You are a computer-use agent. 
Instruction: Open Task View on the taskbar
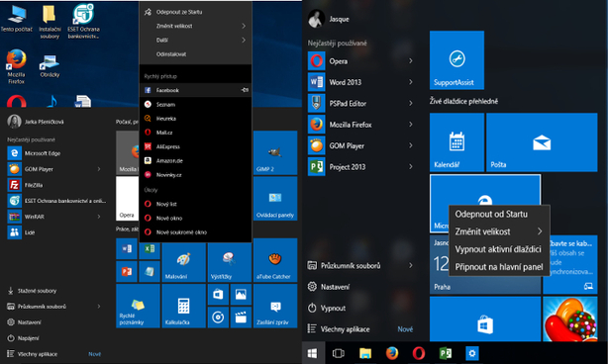click(x=339, y=353)
